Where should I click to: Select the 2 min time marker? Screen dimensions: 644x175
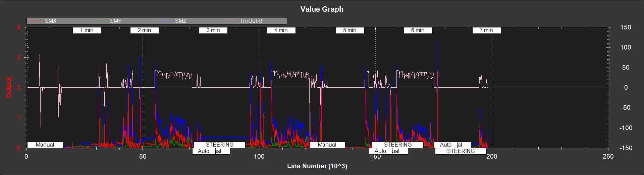point(144,30)
